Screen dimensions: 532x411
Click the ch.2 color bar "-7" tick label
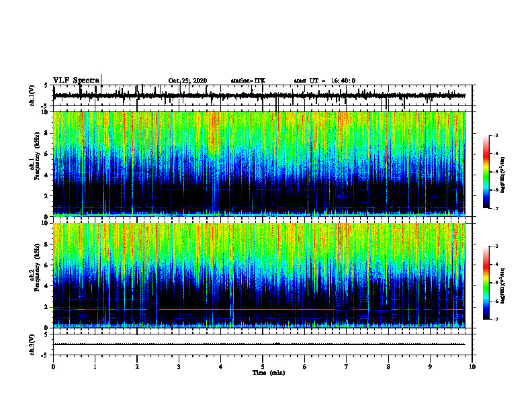point(496,320)
